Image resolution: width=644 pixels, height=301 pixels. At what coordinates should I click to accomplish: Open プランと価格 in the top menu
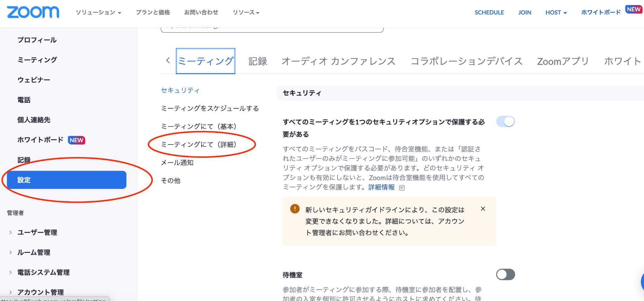coord(153,13)
